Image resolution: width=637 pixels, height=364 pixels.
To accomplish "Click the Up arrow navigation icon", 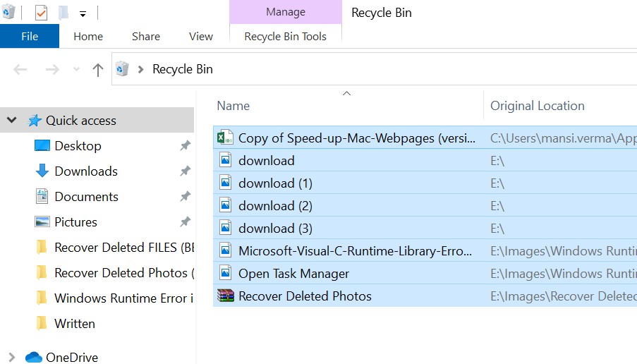I will [98, 69].
